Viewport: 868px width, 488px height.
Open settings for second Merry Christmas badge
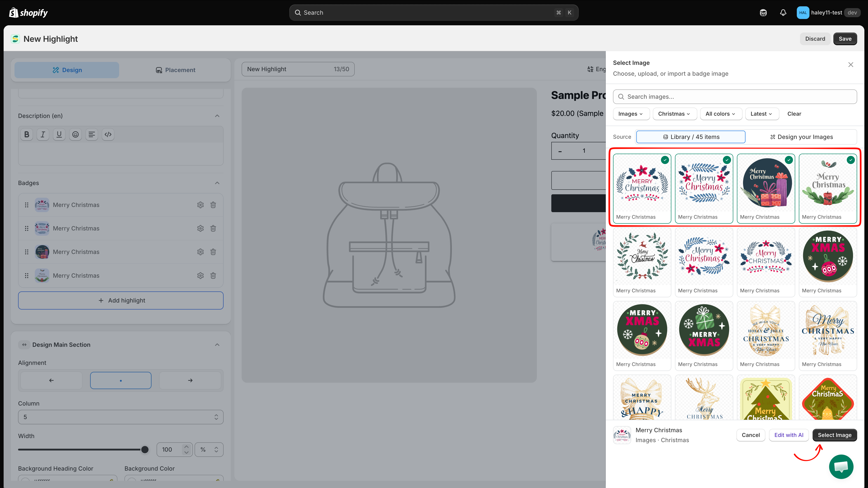pos(200,228)
